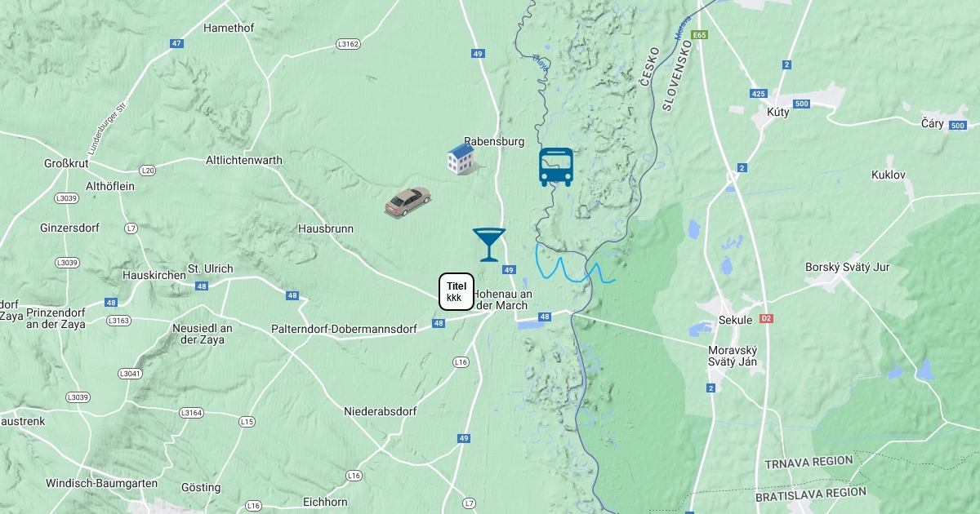Click the blue bus marker icon

(556, 167)
